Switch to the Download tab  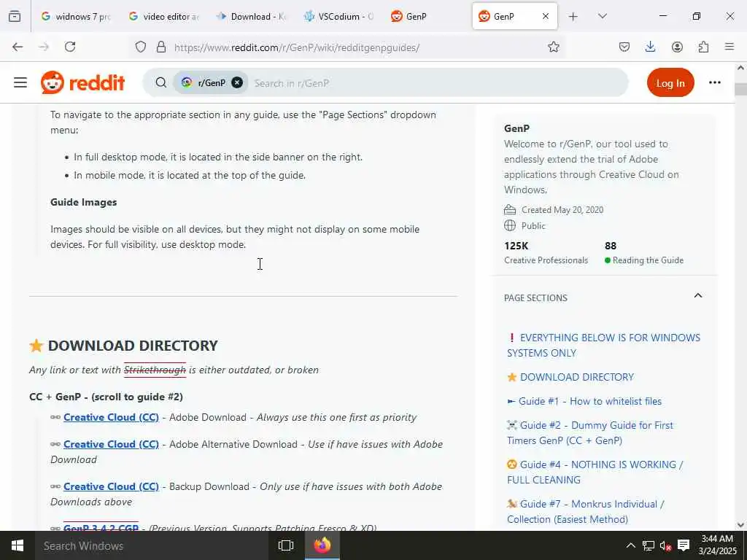click(x=251, y=16)
